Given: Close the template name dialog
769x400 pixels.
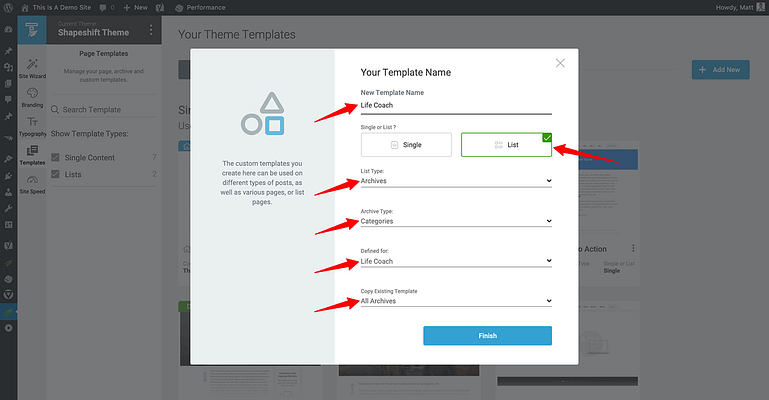Looking at the screenshot, I should [560, 63].
